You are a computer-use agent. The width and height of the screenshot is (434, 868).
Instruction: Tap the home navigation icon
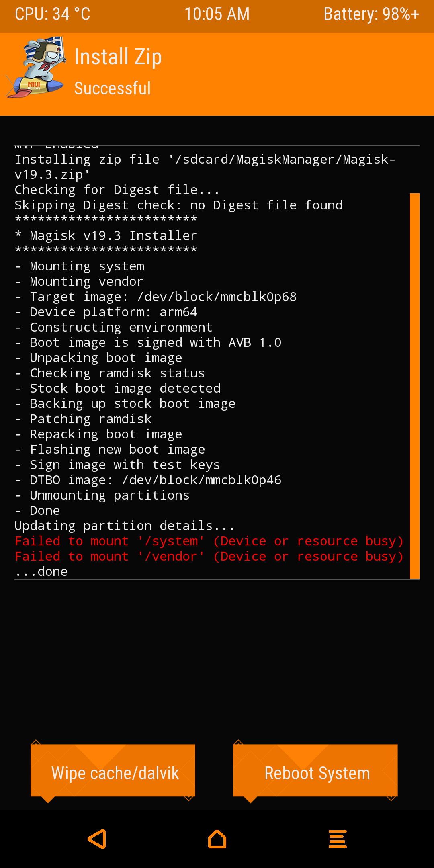pyautogui.click(x=217, y=839)
